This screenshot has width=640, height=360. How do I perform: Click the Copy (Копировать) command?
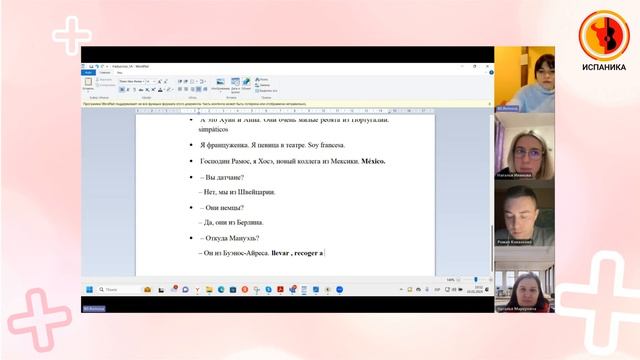(x=106, y=85)
